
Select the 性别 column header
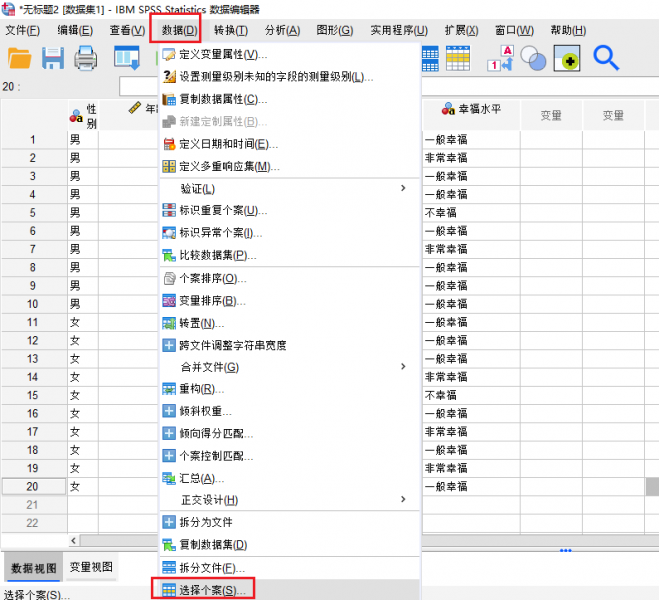83,116
